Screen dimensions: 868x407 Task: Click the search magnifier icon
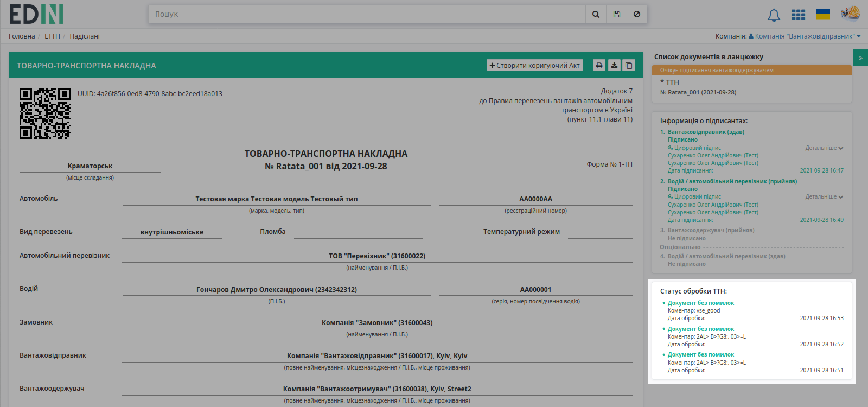click(x=596, y=14)
